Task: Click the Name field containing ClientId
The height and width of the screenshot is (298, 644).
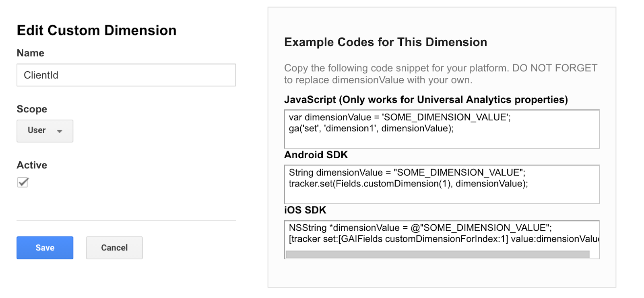Action: (x=126, y=75)
